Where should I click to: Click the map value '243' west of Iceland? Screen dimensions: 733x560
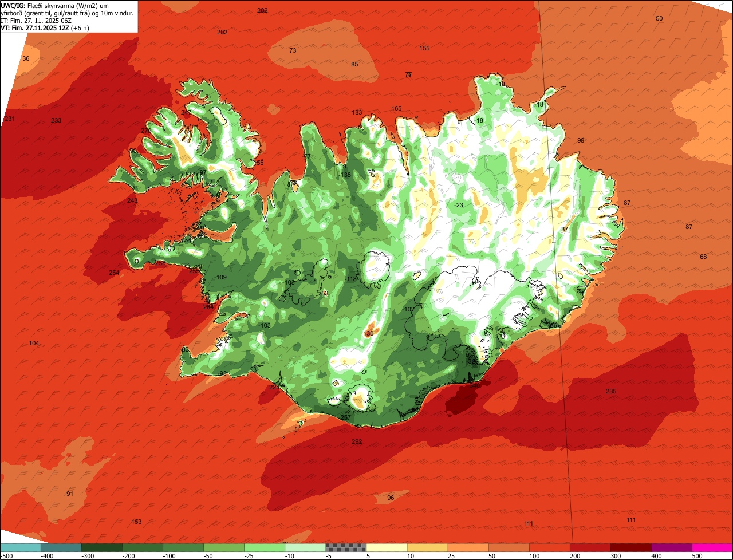pyautogui.click(x=132, y=200)
